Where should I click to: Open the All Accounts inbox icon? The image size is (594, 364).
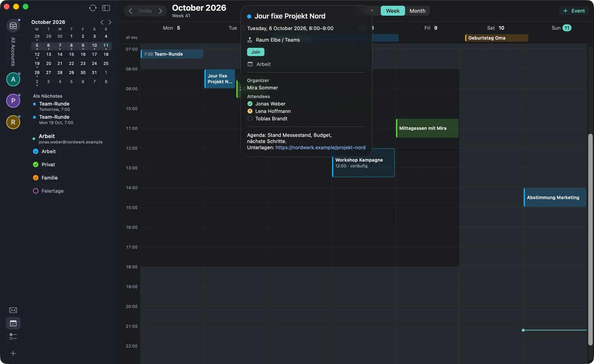[13, 26]
